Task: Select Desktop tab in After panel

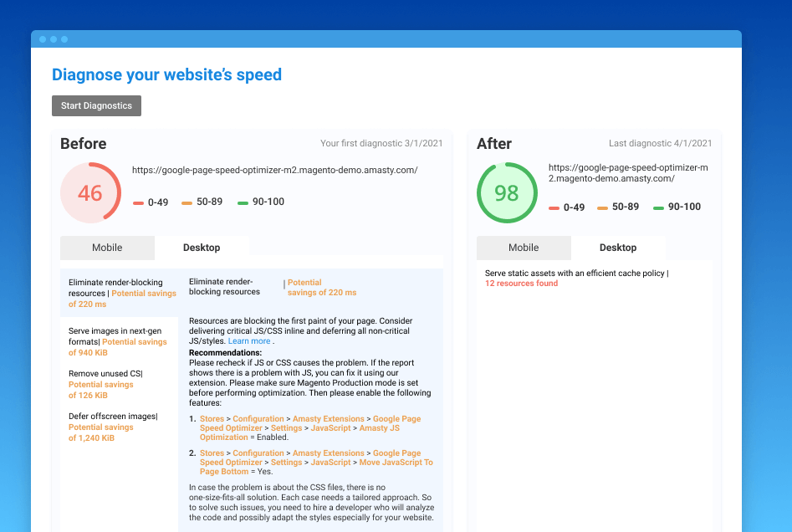Action: tap(618, 248)
